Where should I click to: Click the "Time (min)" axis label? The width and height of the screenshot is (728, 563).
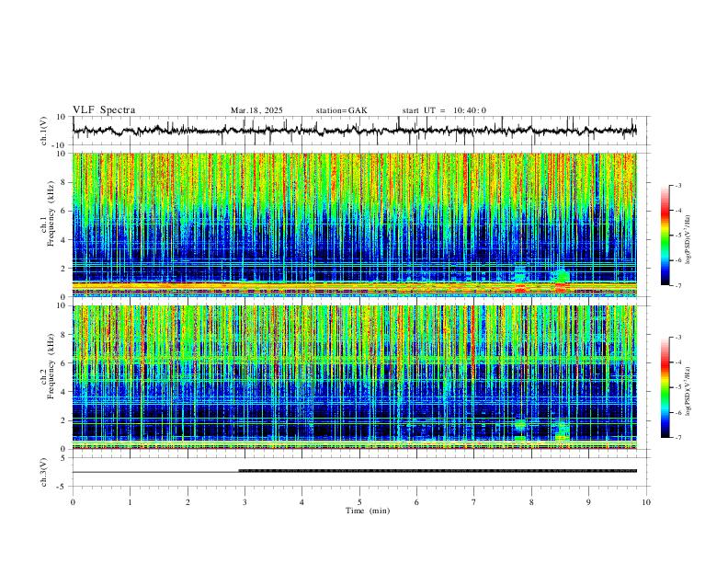[368, 511]
